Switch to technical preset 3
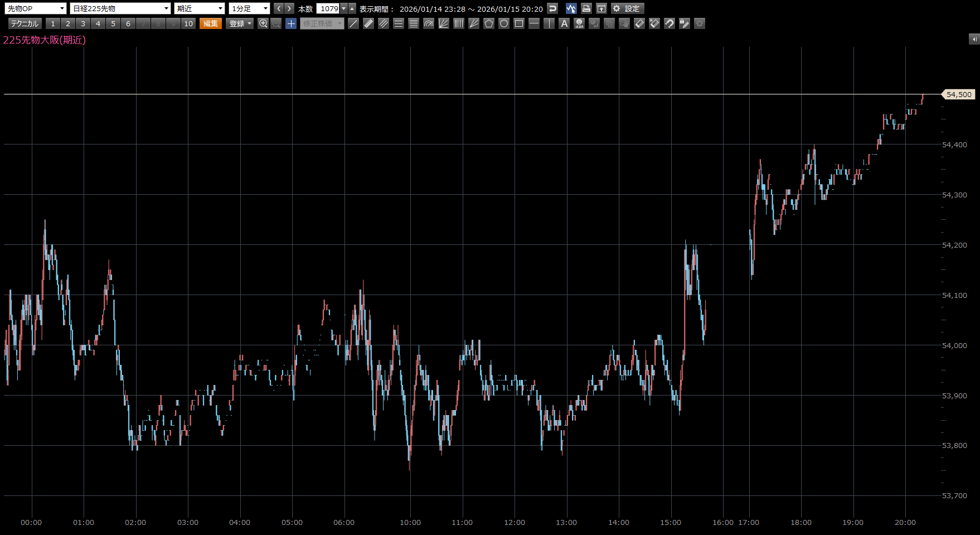The height and width of the screenshot is (535, 980). coord(83,23)
